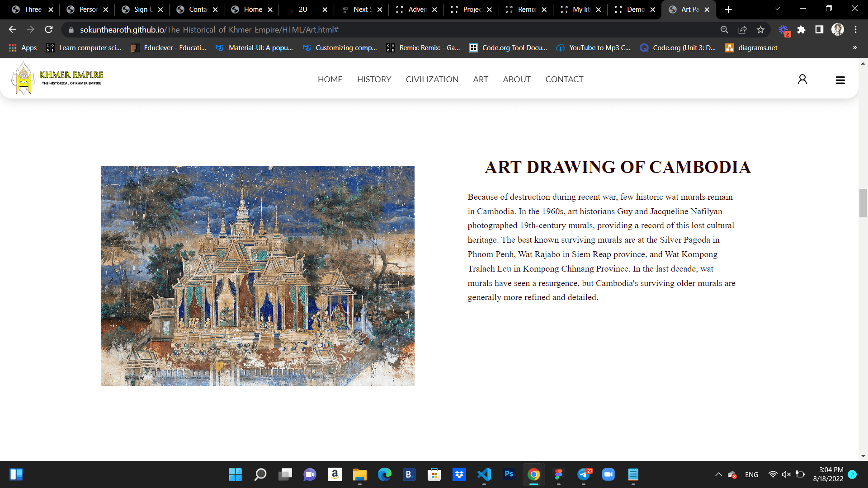Share this page icon
Screen dimensions: 868x488
click(x=742, y=29)
